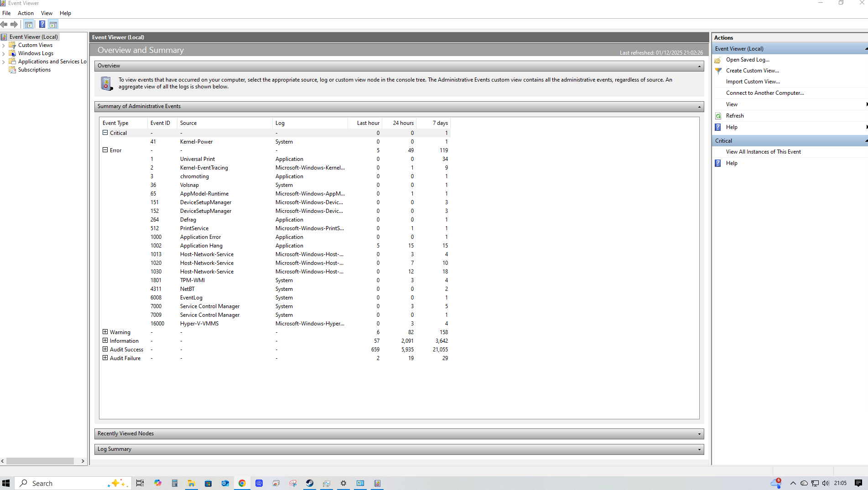This screenshot has width=868, height=490.
Task: Click the Show/Hide Console Tree toolbar icon
Action: click(29, 25)
